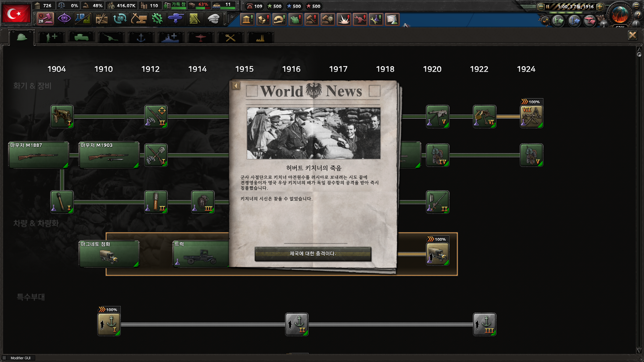Screen dimensions: 644x362
Task: Decrease game speed with minus button
Action: pyautogui.click(x=541, y=6)
